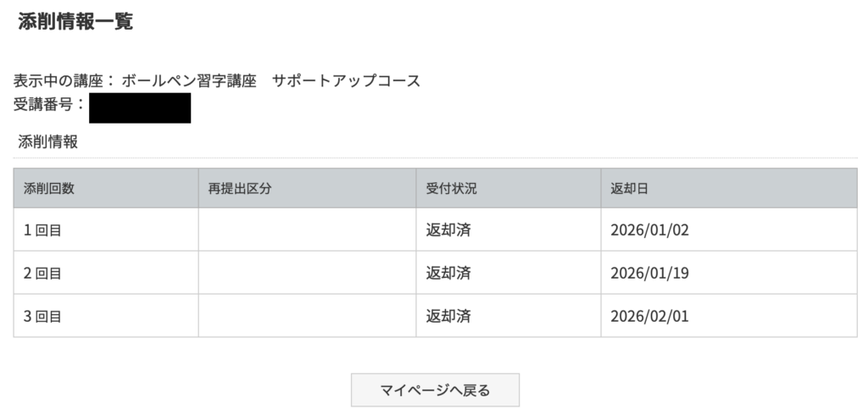Select the 2回目 row cell

tap(42, 274)
